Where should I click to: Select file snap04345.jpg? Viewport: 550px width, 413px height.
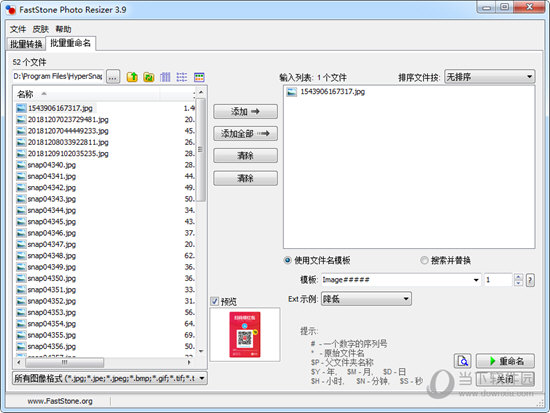pos(52,222)
